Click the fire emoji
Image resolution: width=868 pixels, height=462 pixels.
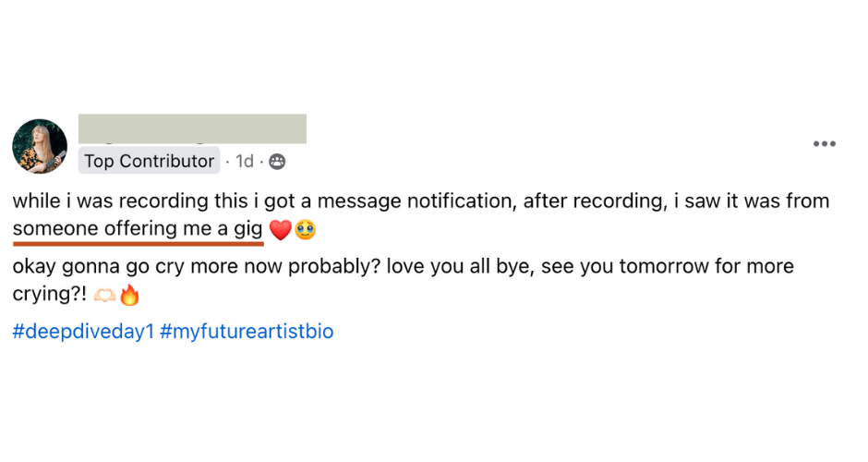point(129,297)
